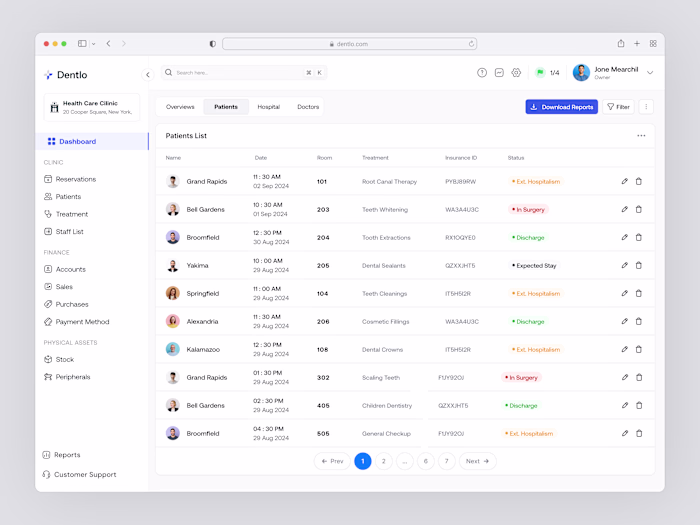The image size is (700, 525).
Task: Toggle the browser sidebar icon
Action: tap(82, 43)
